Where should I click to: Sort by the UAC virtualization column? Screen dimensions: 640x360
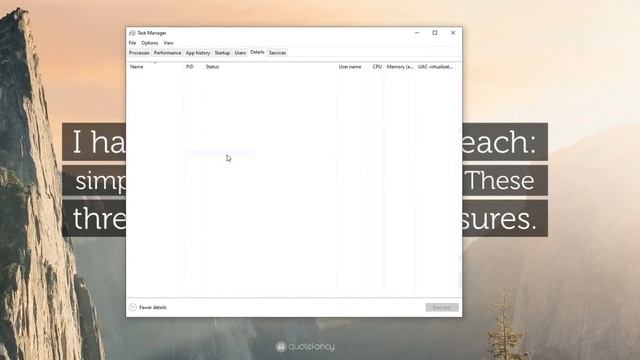pos(436,67)
